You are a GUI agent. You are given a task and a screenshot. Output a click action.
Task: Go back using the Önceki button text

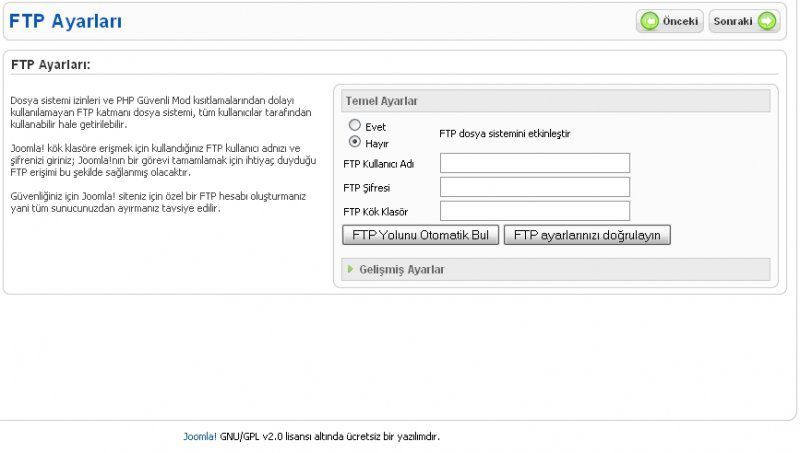[680, 21]
